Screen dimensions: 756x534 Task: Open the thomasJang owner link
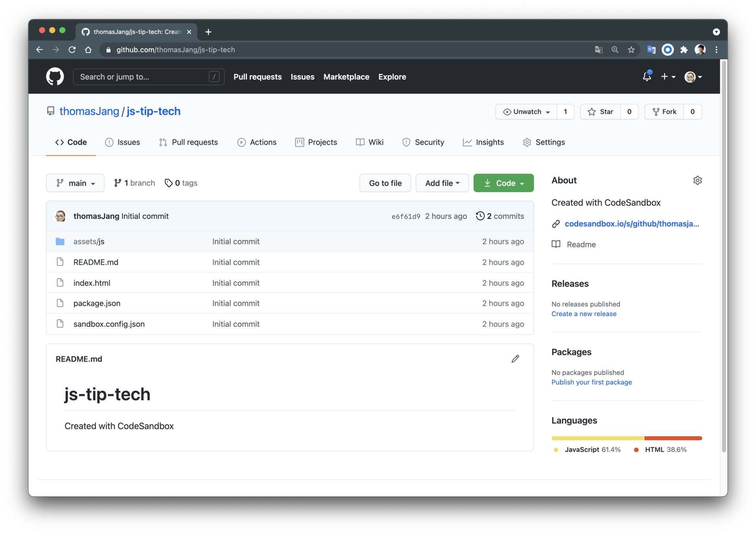click(89, 111)
